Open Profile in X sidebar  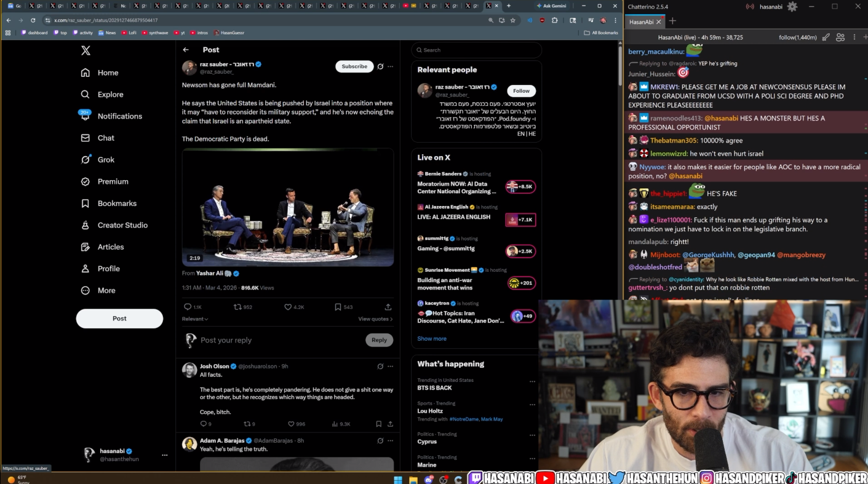click(100, 269)
